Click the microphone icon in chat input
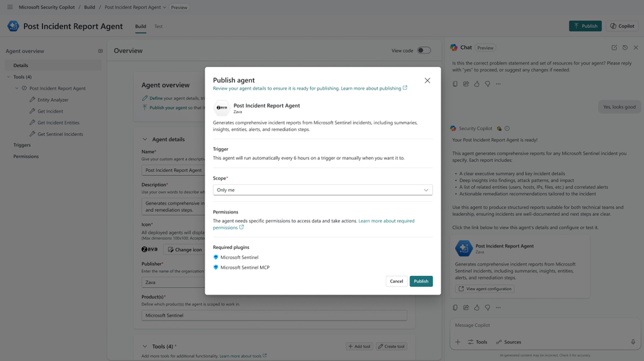This screenshot has width=644, height=361. pos(633,342)
